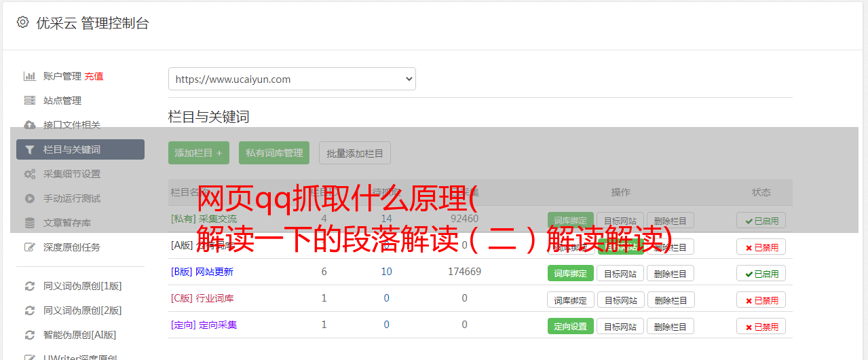Image resolution: width=868 pixels, height=360 pixels.
Task: Click 目标网站 in the 定向采集 row
Action: coord(620,326)
